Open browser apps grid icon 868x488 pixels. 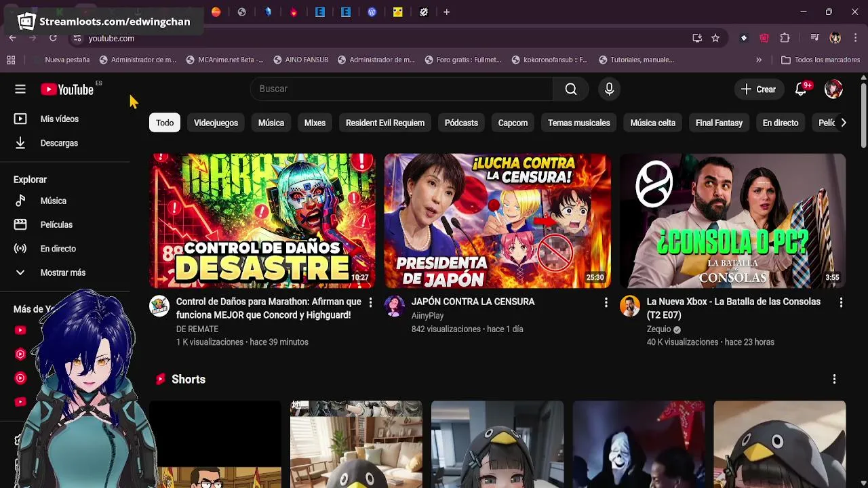point(11,60)
